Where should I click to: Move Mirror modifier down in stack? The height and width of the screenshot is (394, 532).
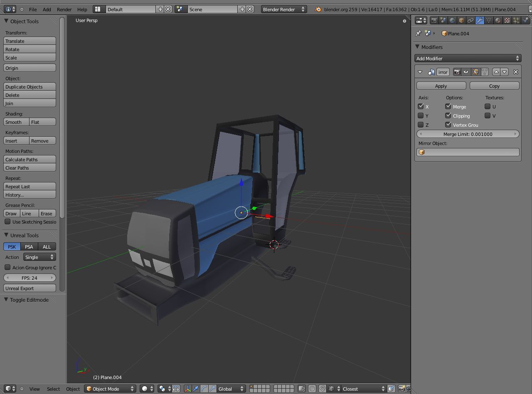[505, 72]
